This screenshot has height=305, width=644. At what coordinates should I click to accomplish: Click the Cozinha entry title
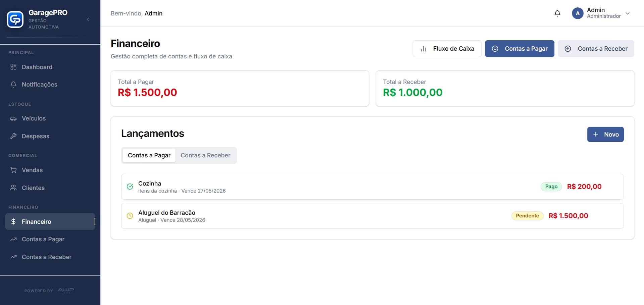point(150,184)
